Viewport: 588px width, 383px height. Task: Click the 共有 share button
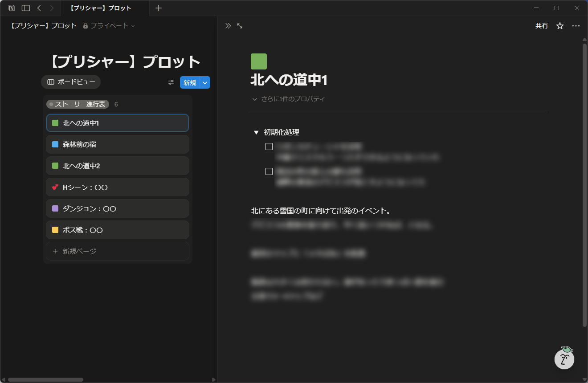[542, 26]
